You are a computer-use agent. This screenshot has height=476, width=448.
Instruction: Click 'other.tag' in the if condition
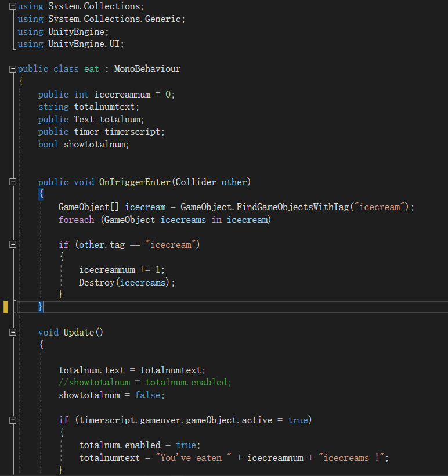coord(102,245)
